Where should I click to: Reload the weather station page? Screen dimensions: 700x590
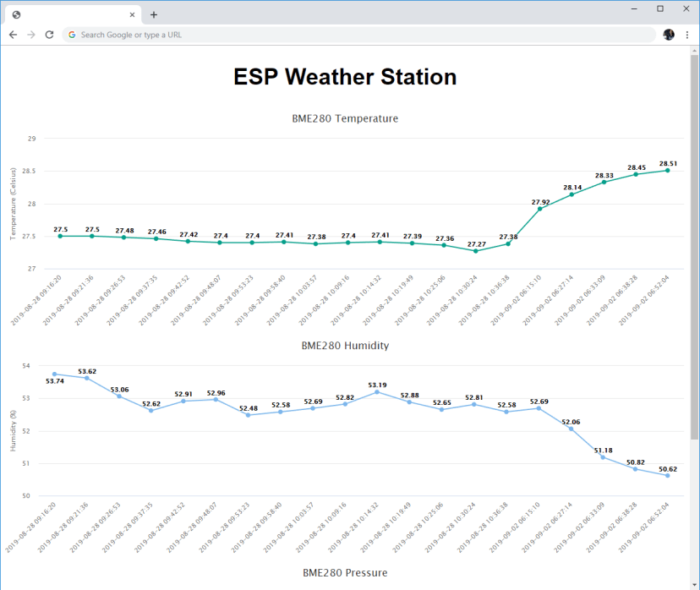coord(48,35)
